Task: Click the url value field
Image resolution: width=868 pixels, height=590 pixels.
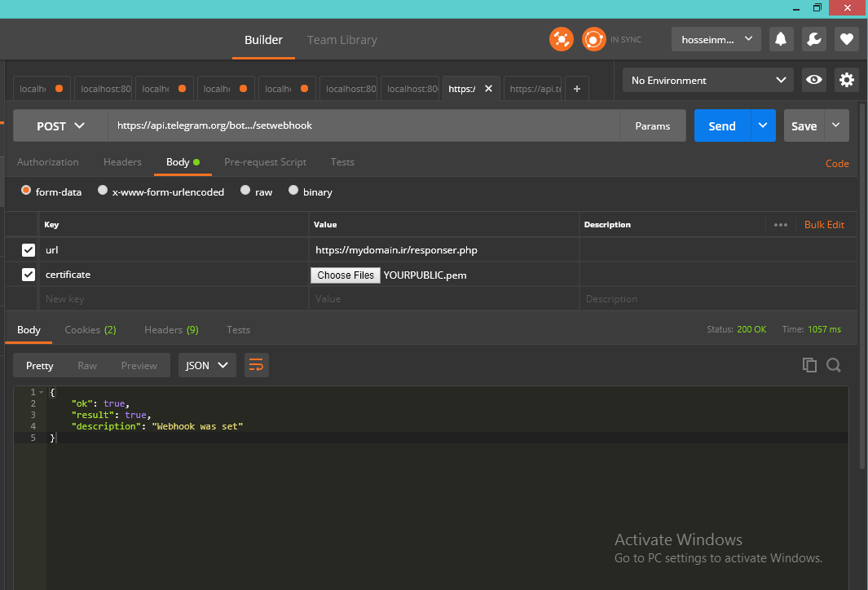Action: point(444,250)
